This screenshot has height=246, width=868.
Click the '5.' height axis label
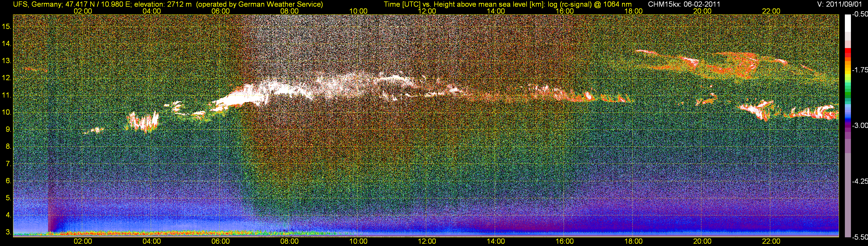9,198
